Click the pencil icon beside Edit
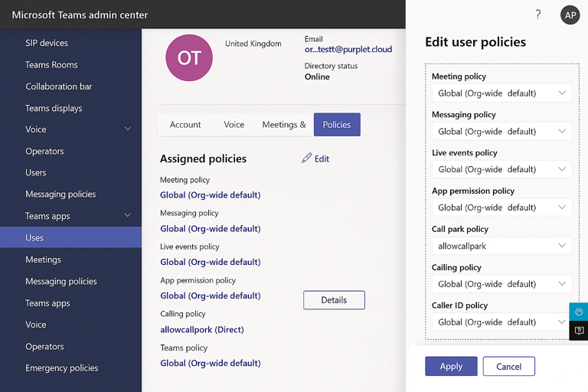The height and width of the screenshot is (392, 588). 307,158
